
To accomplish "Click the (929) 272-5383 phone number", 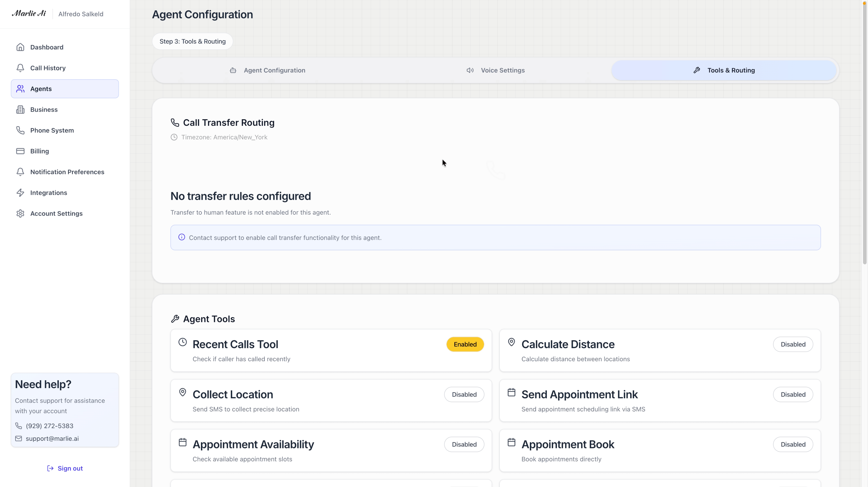I will [x=49, y=426].
